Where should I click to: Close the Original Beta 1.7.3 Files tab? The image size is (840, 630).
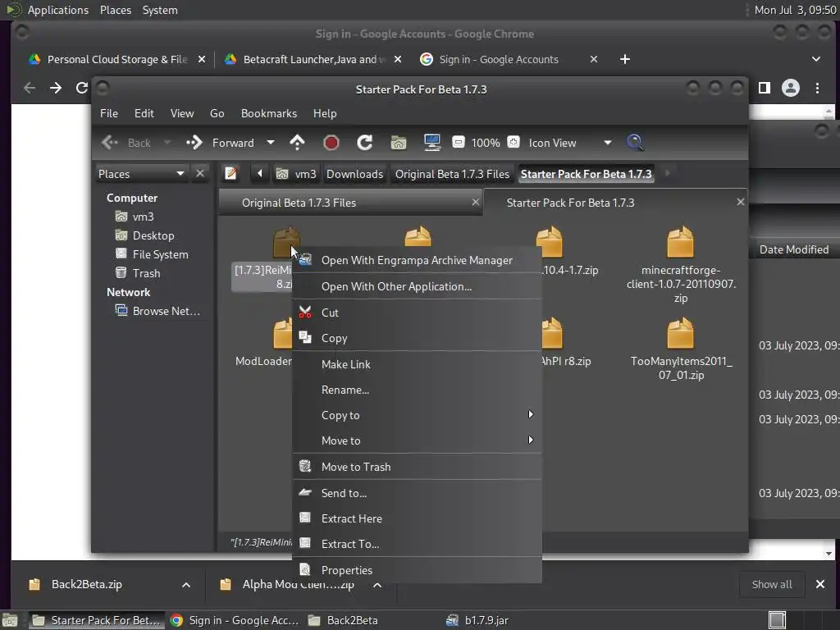(475, 202)
